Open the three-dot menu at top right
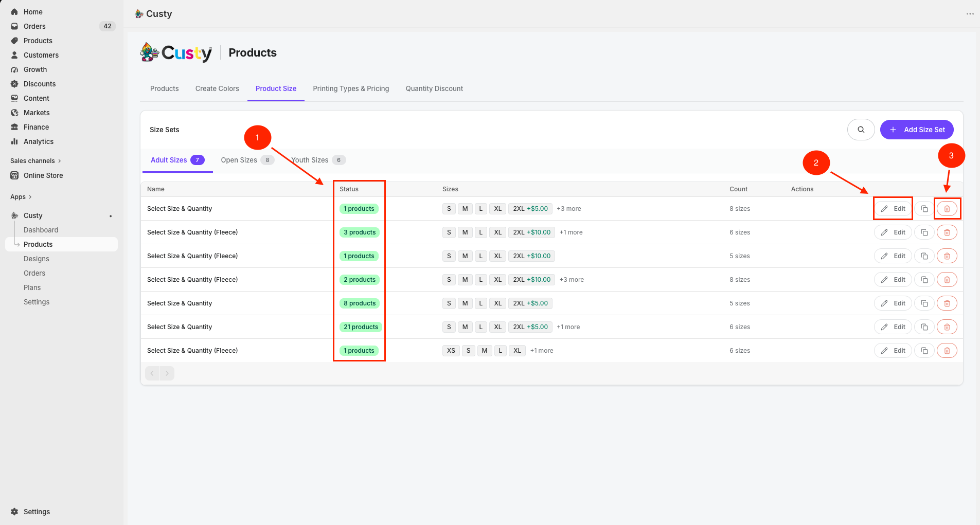 970,14
